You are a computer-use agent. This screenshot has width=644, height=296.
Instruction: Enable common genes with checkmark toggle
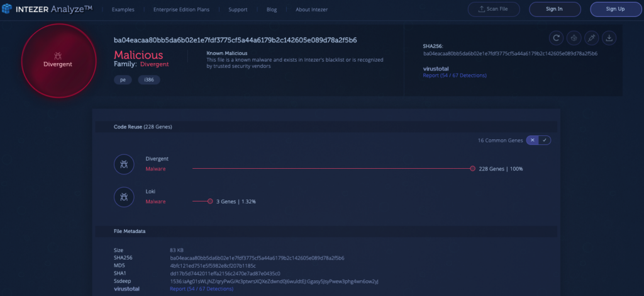click(x=545, y=140)
